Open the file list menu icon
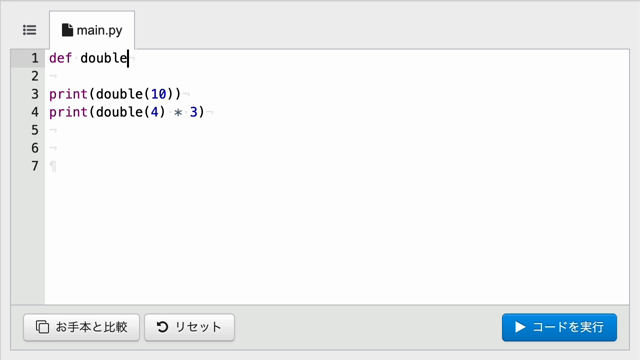This screenshot has width=640, height=360. pyautogui.click(x=29, y=30)
